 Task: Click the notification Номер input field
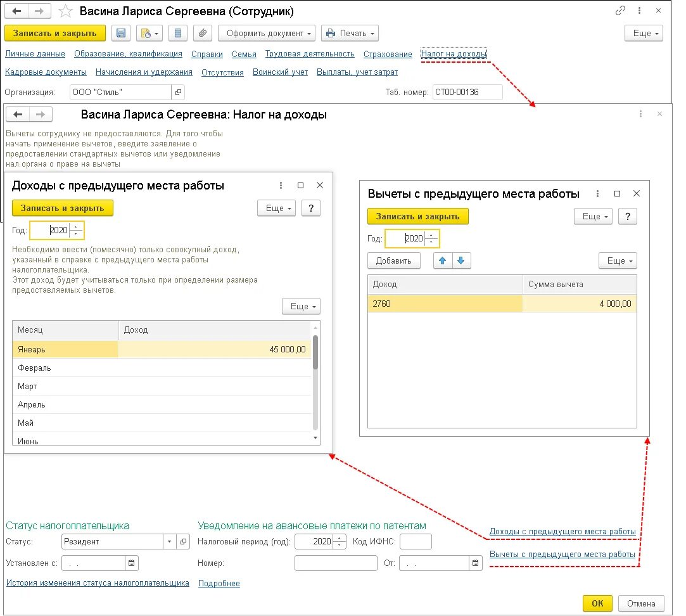coord(336,563)
